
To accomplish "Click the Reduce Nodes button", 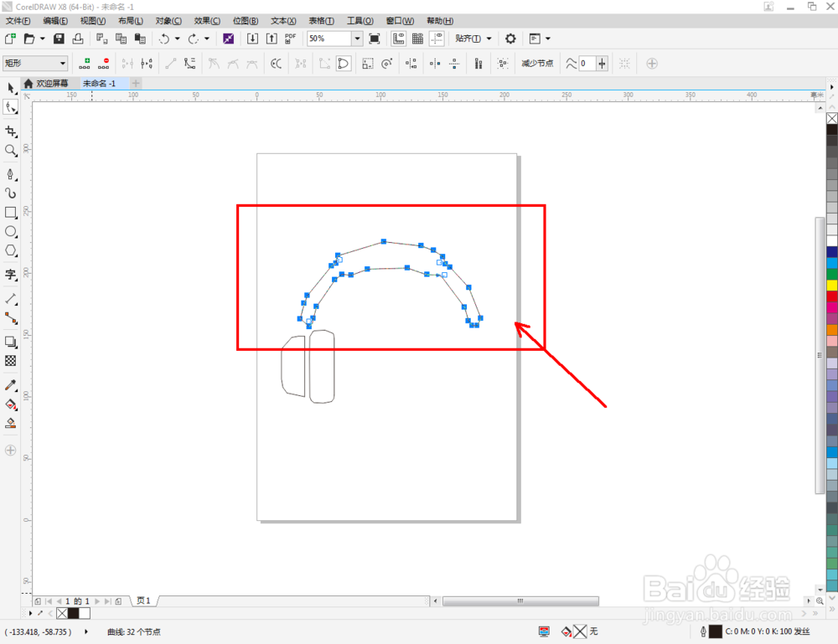I will [x=537, y=64].
